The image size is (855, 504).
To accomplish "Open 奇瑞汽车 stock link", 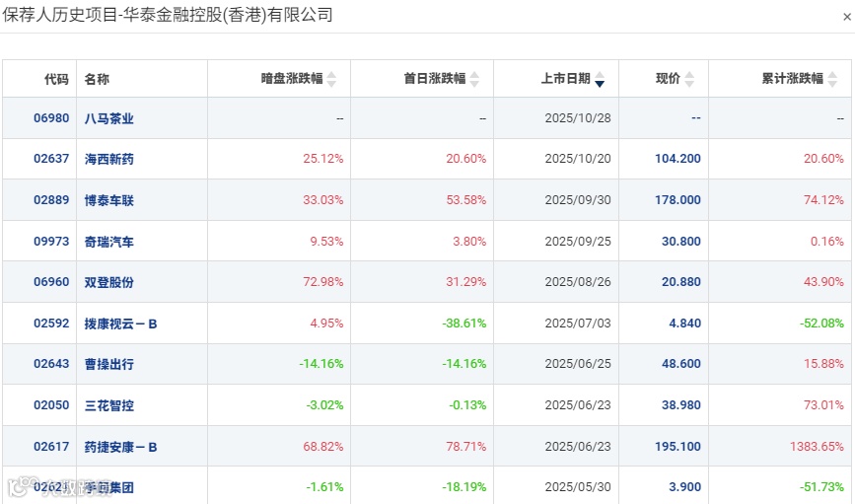I will pyautogui.click(x=109, y=242).
